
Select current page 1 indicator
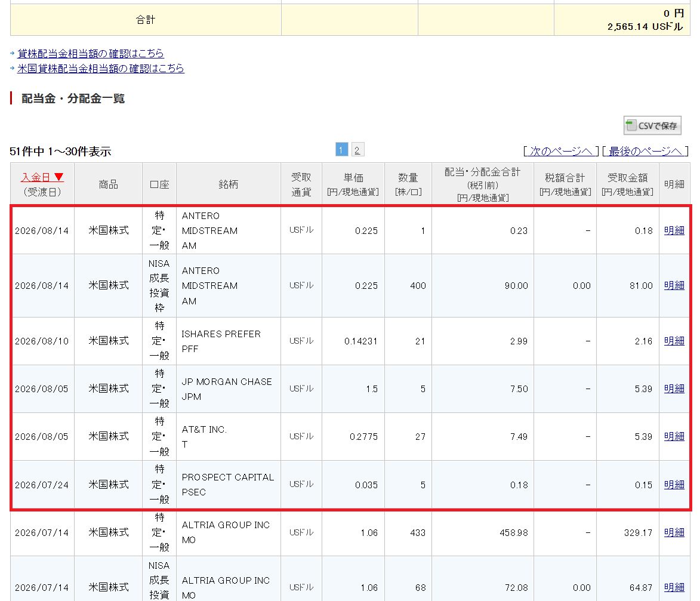click(x=341, y=150)
